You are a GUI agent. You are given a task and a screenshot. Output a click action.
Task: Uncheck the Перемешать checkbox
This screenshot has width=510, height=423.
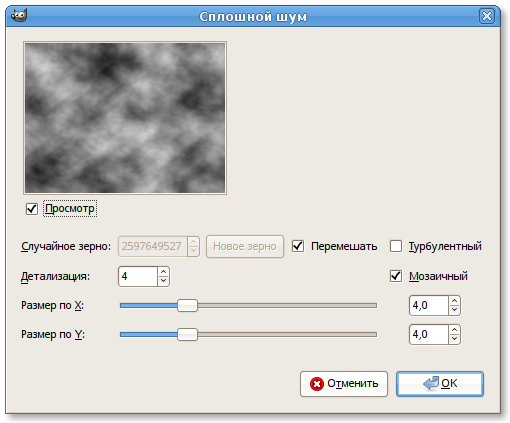(298, 246)
